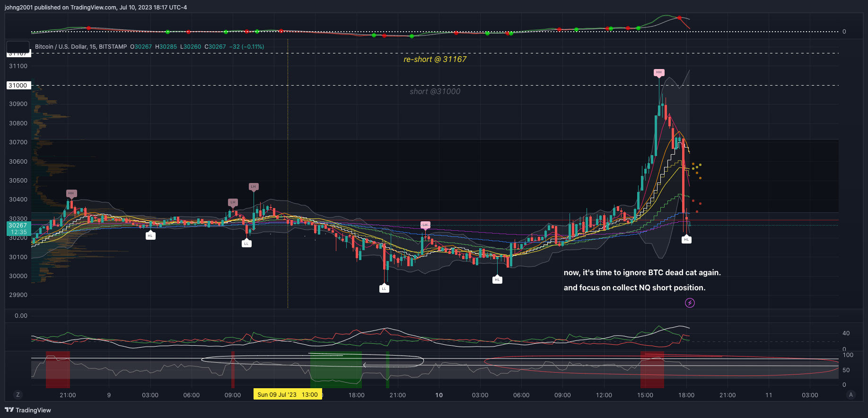868x418 pixels.
Task: Click the purple lightning bolt icon
Action: [690, 303]
